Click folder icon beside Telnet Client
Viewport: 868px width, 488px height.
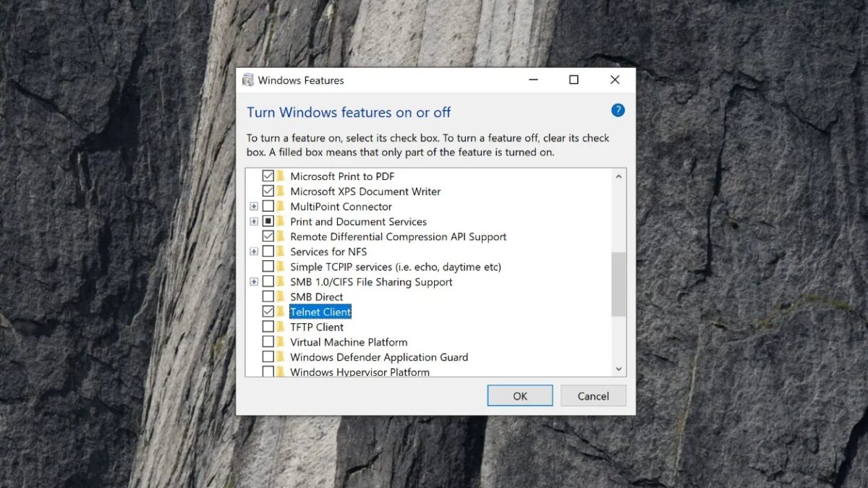[281, 312]
